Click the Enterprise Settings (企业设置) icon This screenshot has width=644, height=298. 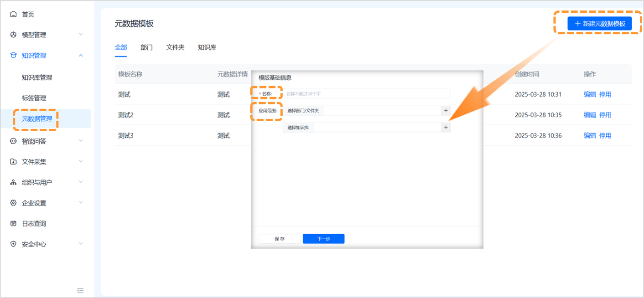(13, 203)
